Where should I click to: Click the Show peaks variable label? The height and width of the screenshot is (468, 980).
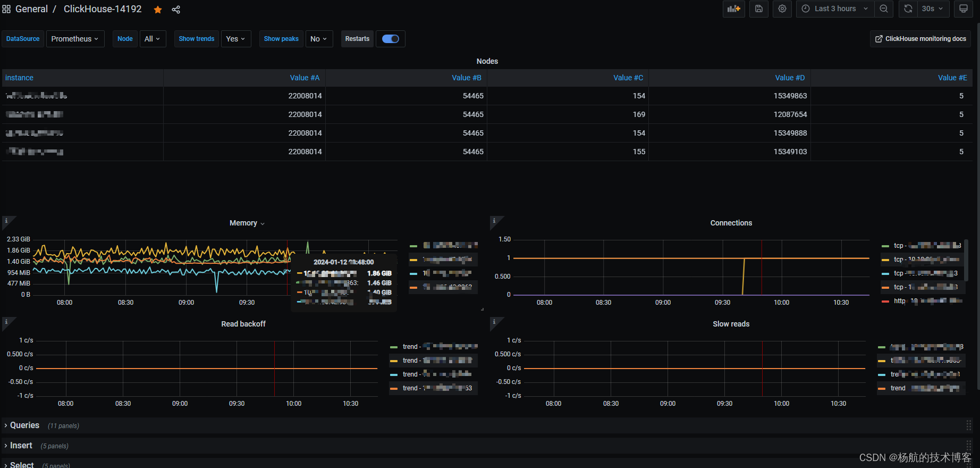coord(281,39)
